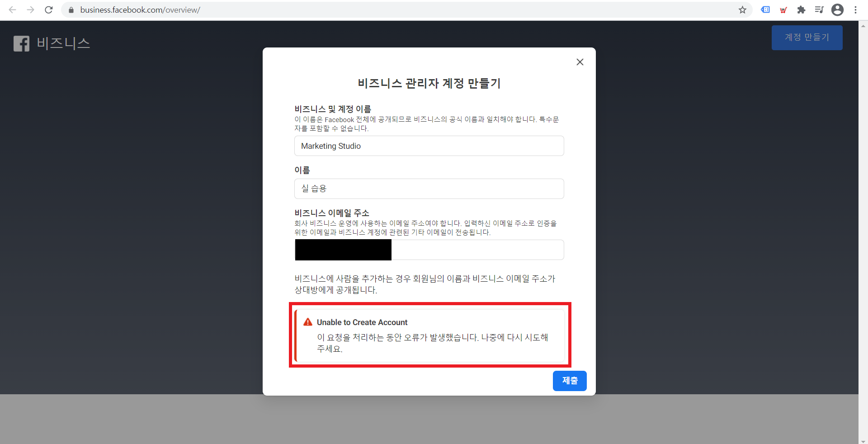Click the page scrollbar down arrow
868x444 pixels.
click(863, 441)
